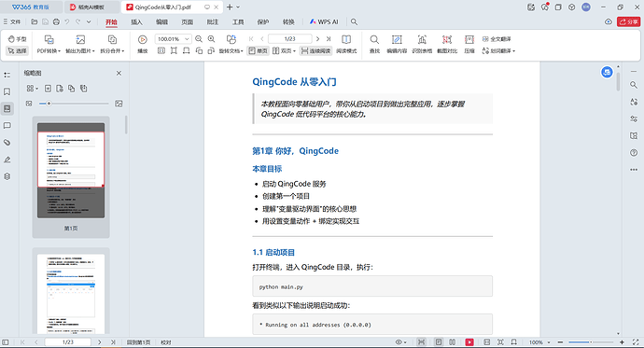644x348 pixels.
Task: Click 回到第1页 in status bar
Action: point(138,342)
